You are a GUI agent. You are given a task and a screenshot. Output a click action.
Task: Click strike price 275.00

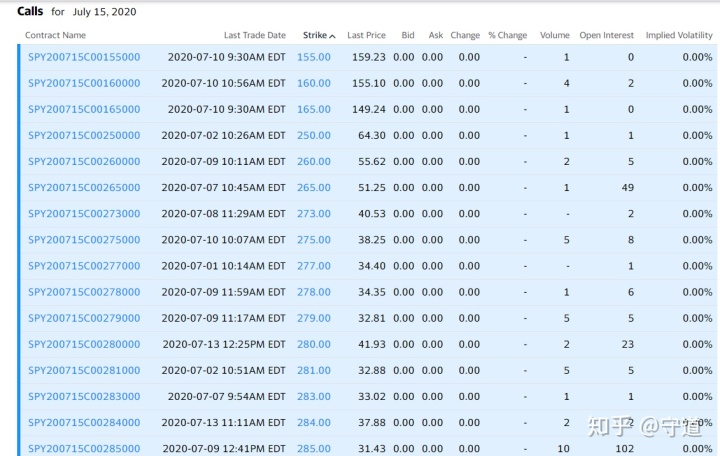tap(314, 240)
